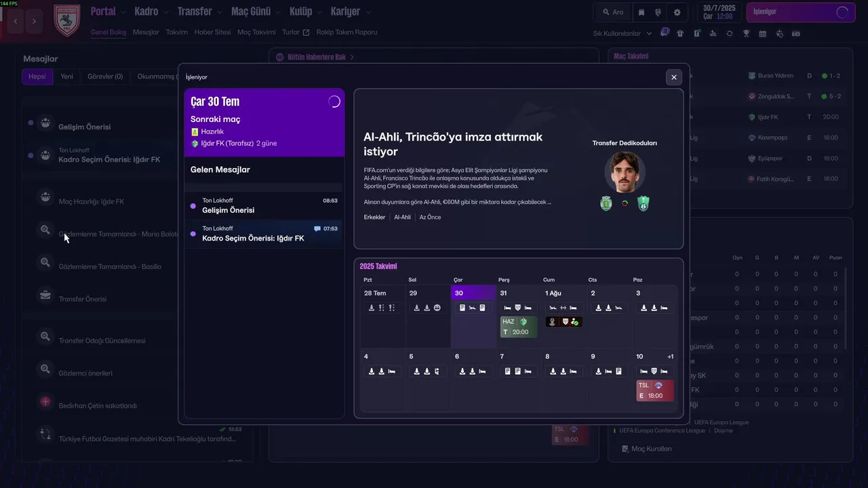Open the Trincão player portrait

click(x=625, y=172)
